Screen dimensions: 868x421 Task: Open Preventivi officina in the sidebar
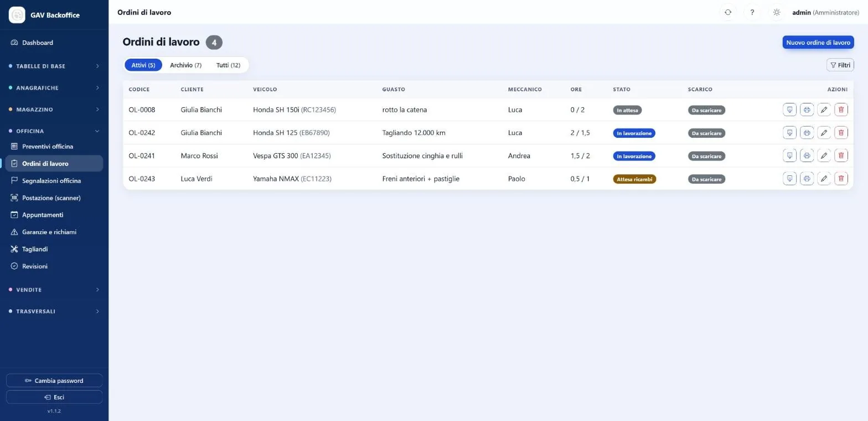(54, 147)
